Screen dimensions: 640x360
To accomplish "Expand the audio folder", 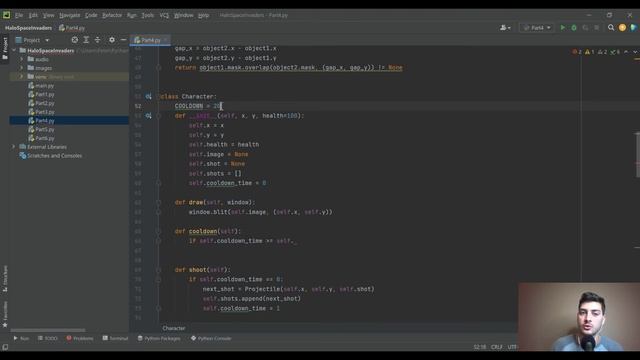I will (22, 59).
